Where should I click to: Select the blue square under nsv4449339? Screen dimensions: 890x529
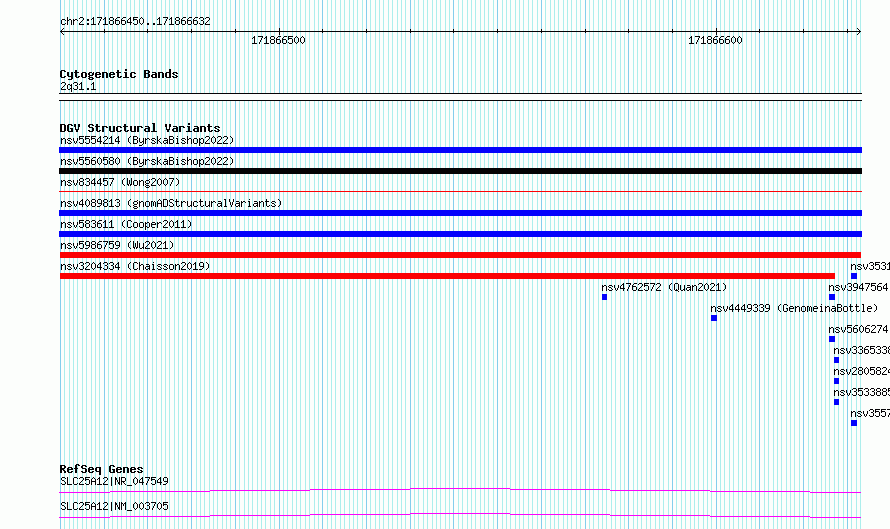pyautogui.click(x=714, y=318)
